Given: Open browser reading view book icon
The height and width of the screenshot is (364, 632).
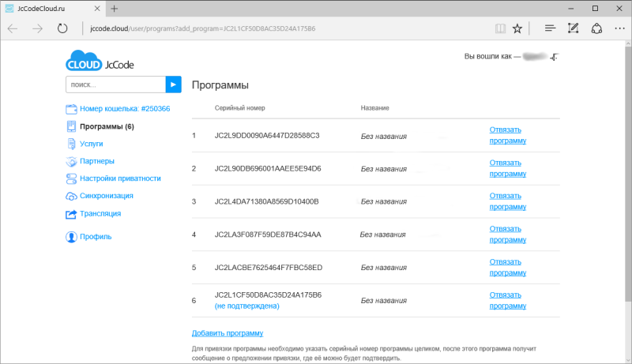Looking at the screenshot, I should tap(498, 28).
